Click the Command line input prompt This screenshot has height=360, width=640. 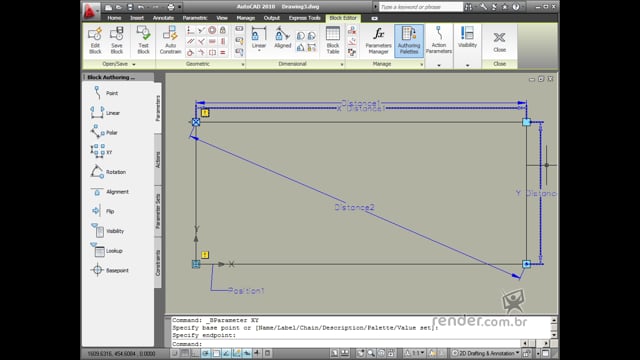point(347,344)
